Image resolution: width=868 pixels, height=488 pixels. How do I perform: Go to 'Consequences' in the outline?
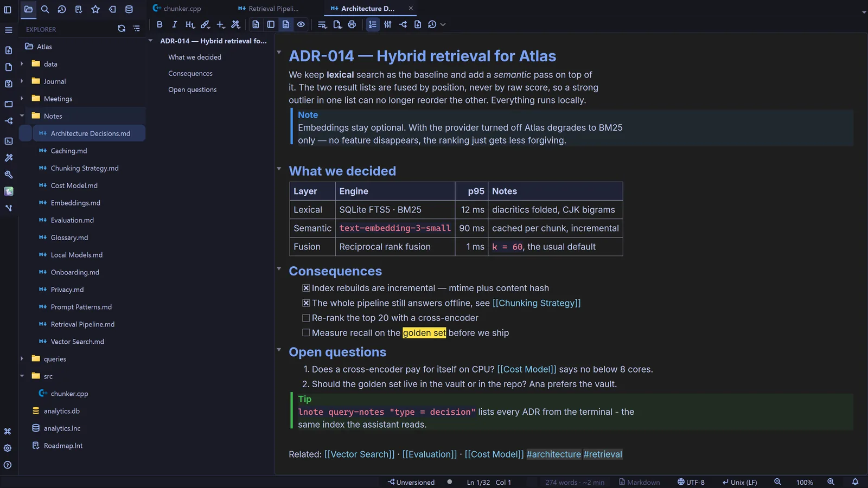pos(190,74)
